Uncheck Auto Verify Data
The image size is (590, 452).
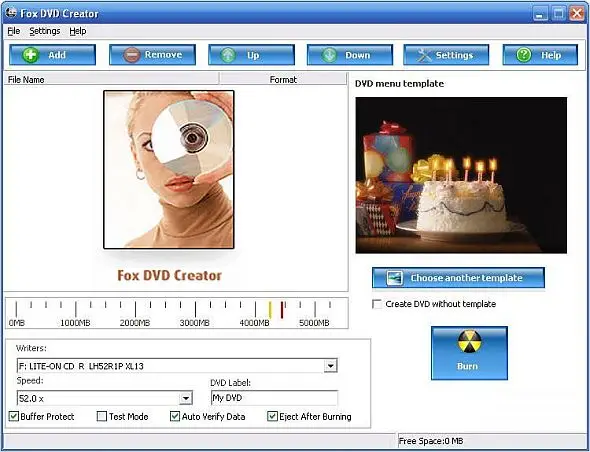(175, 416)
